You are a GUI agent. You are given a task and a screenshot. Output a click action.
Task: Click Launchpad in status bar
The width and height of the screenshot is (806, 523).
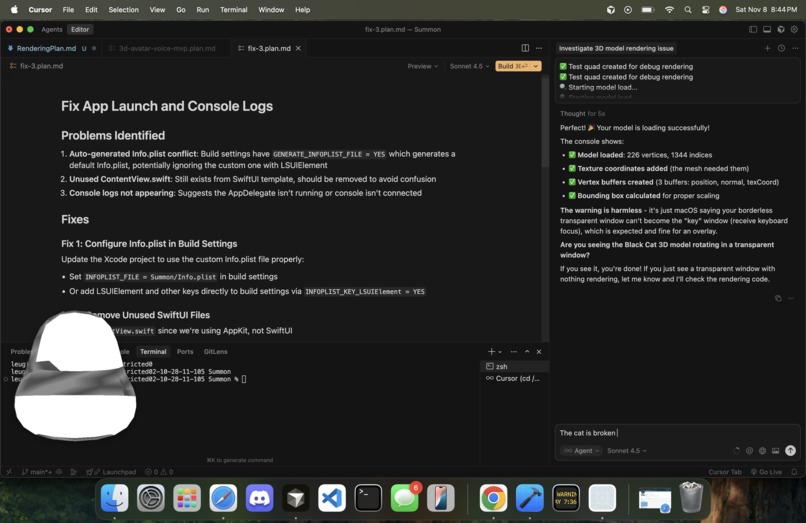click(x=112, y=472)
